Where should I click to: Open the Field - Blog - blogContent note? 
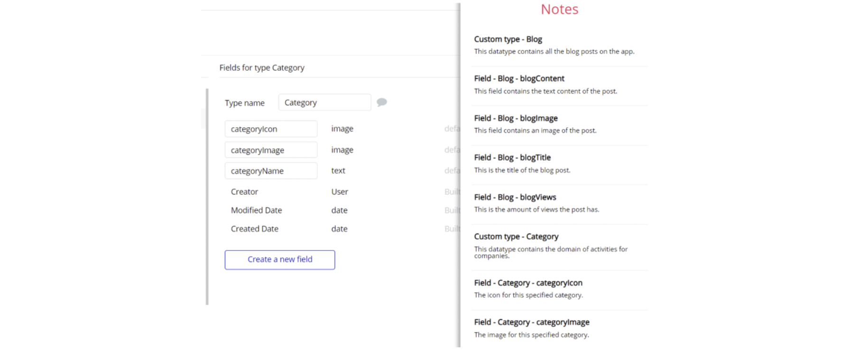tap(519, 79)
